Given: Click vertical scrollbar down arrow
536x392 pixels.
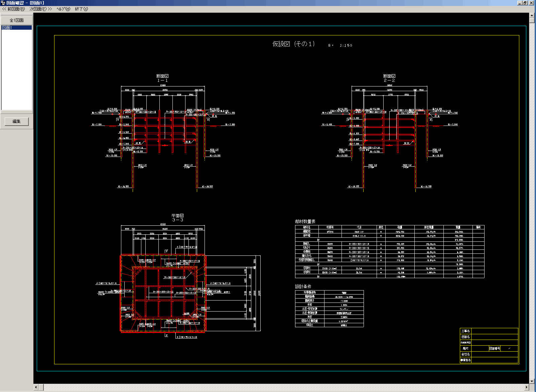Looking at the screenshot, I should coord(532,381).
